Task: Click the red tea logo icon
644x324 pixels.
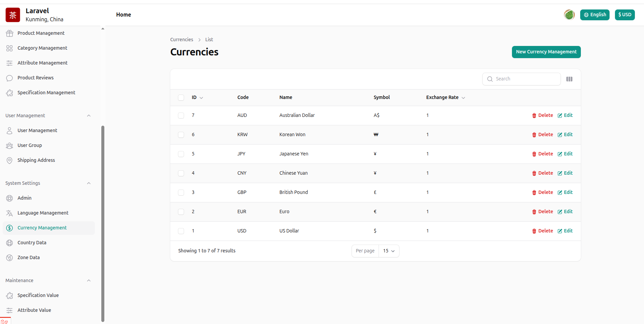Action: tap(13, 15)
